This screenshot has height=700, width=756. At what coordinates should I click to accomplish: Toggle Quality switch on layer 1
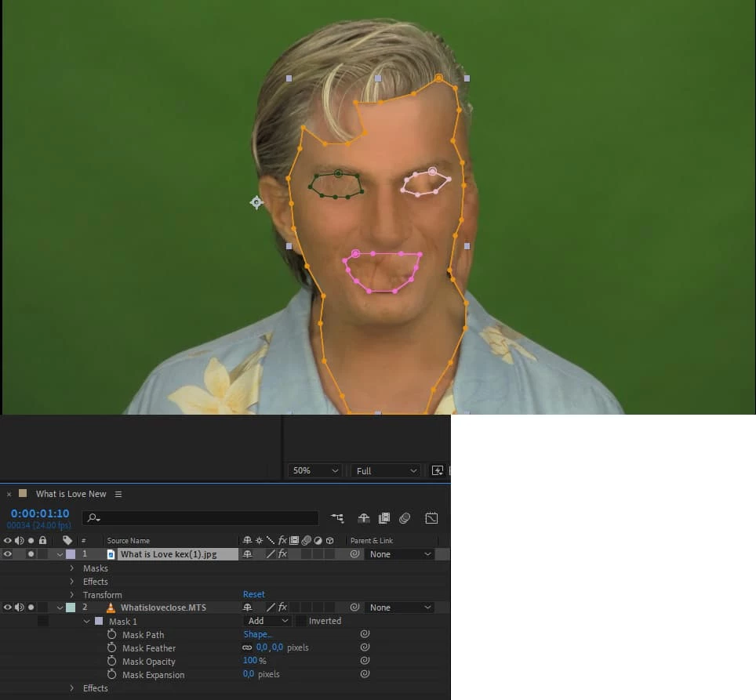pyautogui.click(x=271, y=554)
